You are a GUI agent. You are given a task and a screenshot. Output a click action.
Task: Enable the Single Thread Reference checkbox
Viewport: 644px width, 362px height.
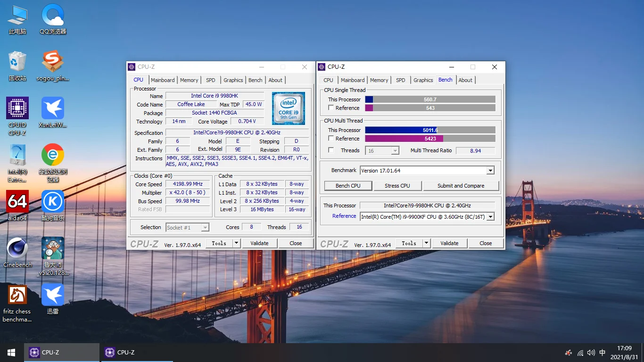[x=331, y=108]
